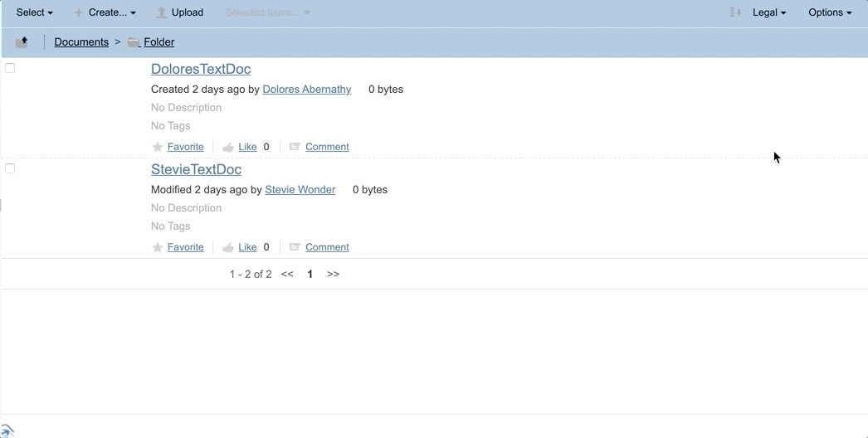Screen dimensions: 868x438
Task: Click the Upload toolbar button
Action: pyautogui.click(x=180, y=12)
